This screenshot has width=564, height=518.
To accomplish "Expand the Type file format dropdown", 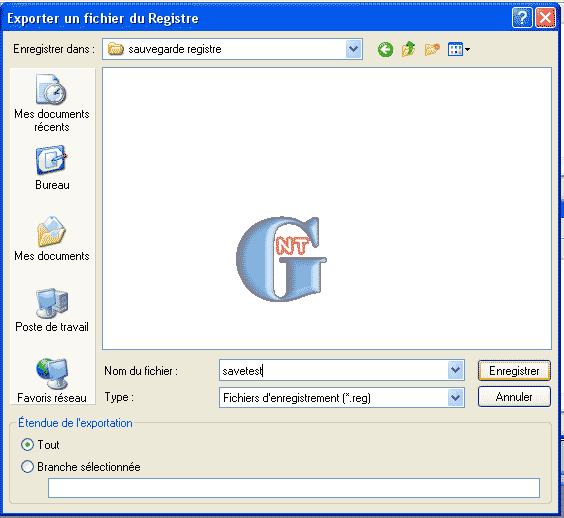I will tap(455, 397).
